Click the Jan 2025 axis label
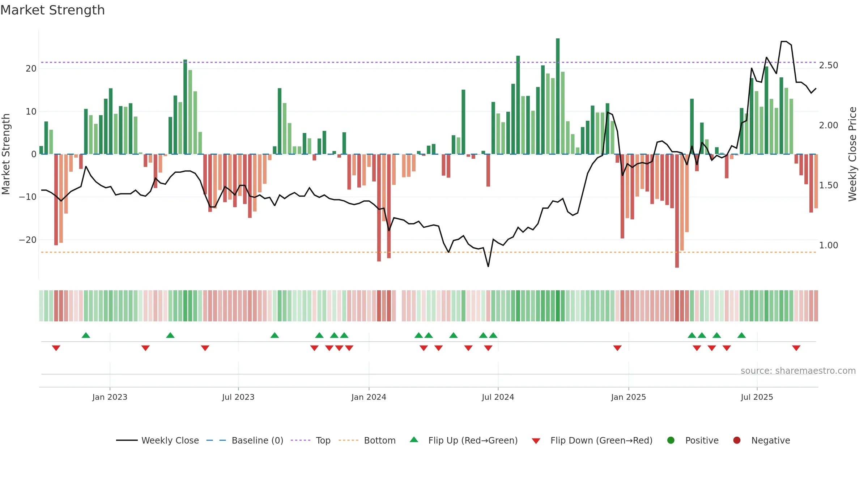Viewport: 868px width, 488px height. tap(629, 397)
